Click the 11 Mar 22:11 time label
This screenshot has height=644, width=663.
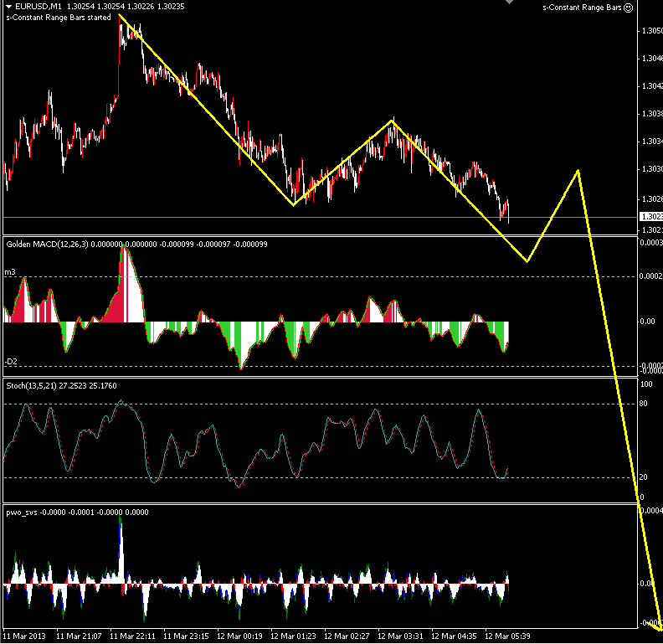point(132,636)
